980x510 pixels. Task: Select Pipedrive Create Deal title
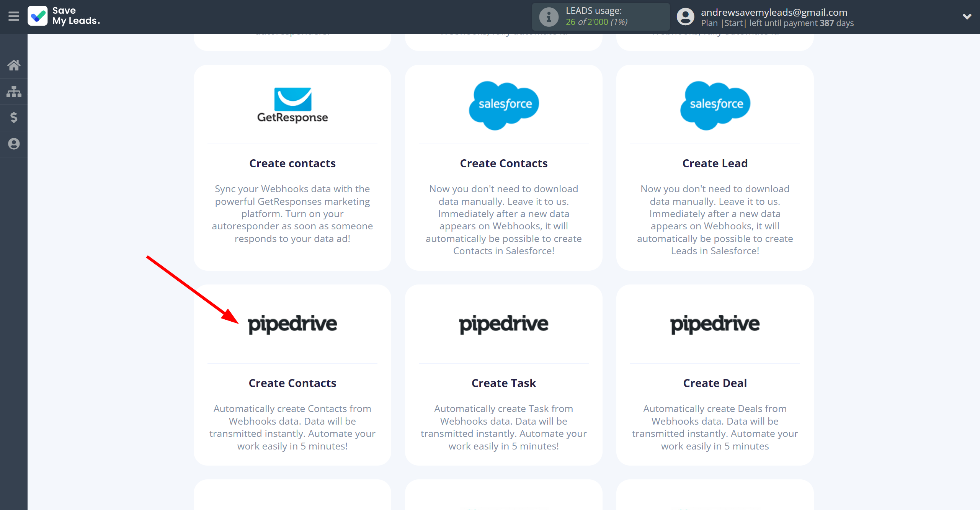tap(715, 383)
